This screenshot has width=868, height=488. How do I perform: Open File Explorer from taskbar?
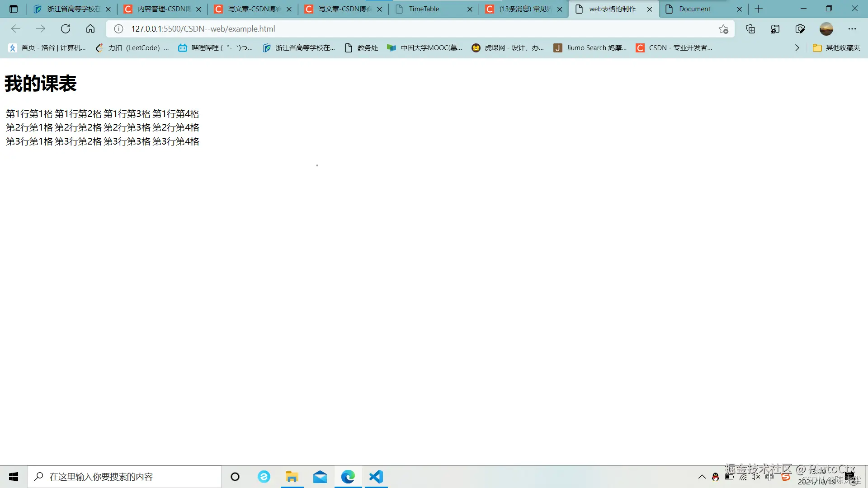[x=292, y=477]
